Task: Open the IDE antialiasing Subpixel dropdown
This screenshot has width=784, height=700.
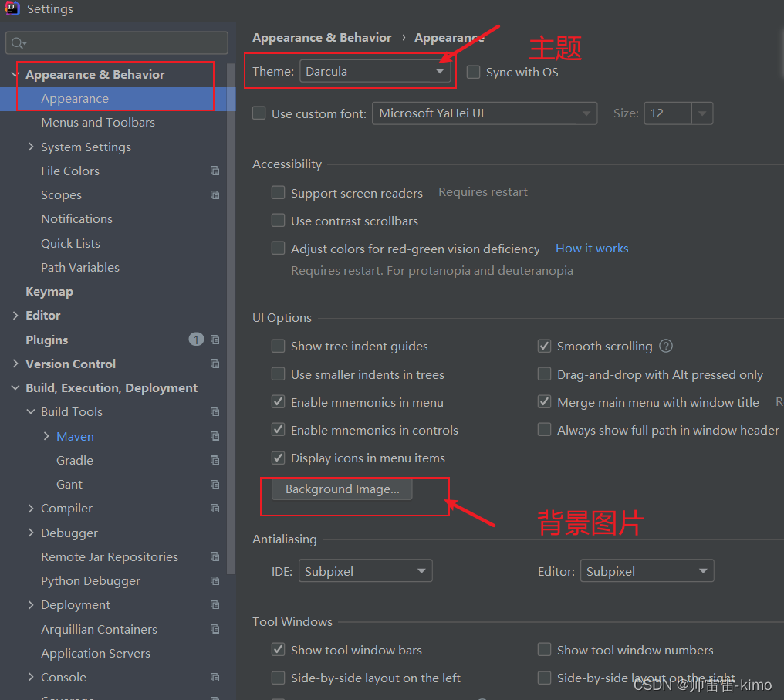Action: click(366, 571)
